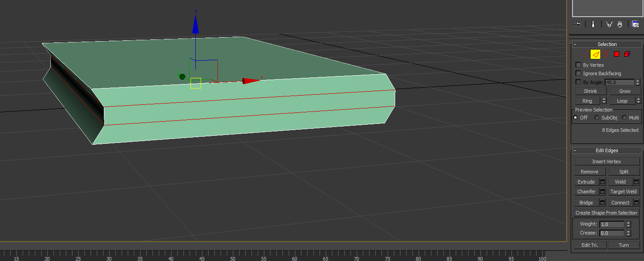Click the Edit Tri. button

pos(590,245)
